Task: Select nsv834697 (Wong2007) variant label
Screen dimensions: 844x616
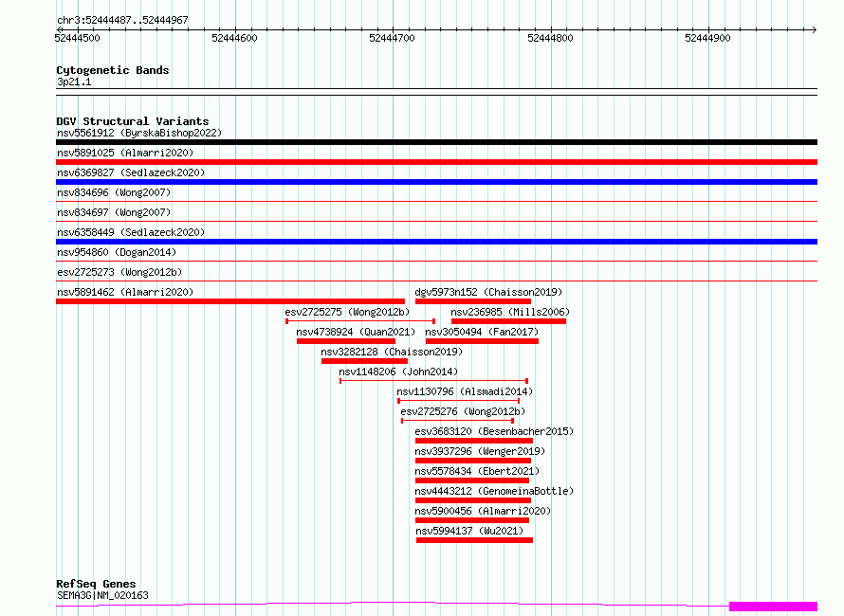Action: (x=114, y=212)
